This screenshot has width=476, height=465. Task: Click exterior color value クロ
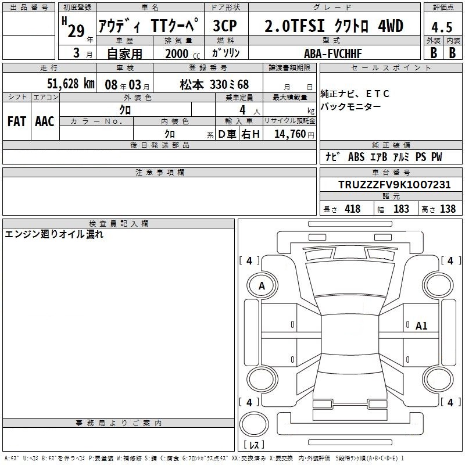pos(125,110)
